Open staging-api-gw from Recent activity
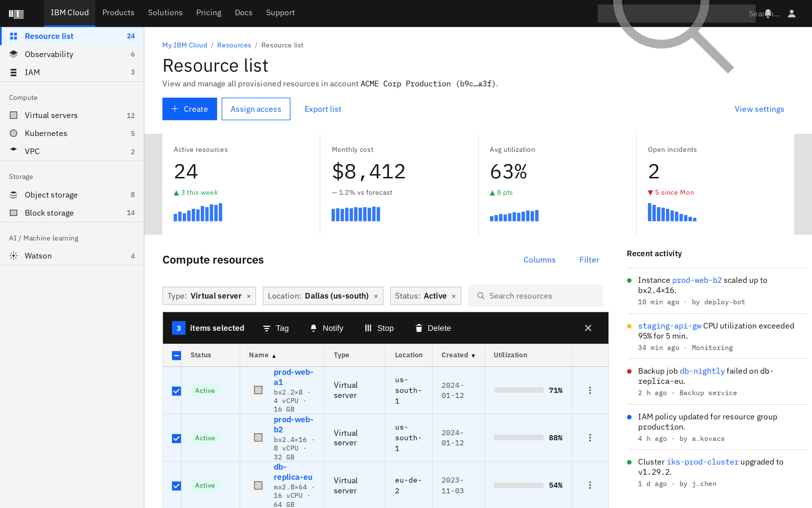Viewport: 812px width, 508px height. (669, 326)
